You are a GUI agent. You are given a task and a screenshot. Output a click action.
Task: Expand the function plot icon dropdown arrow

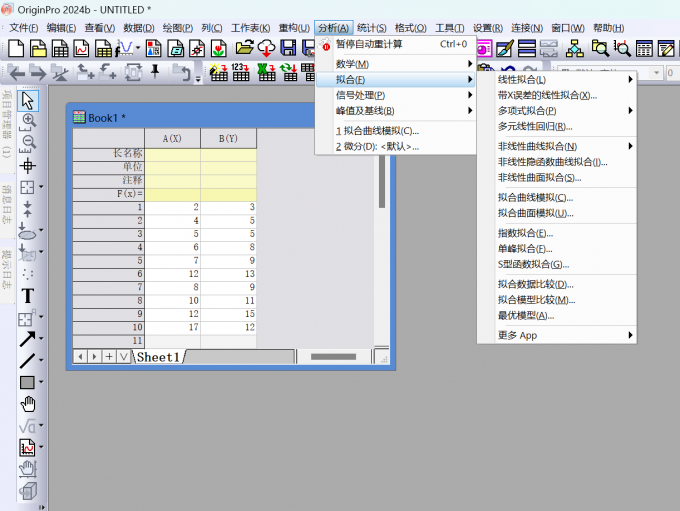point(138,48)
